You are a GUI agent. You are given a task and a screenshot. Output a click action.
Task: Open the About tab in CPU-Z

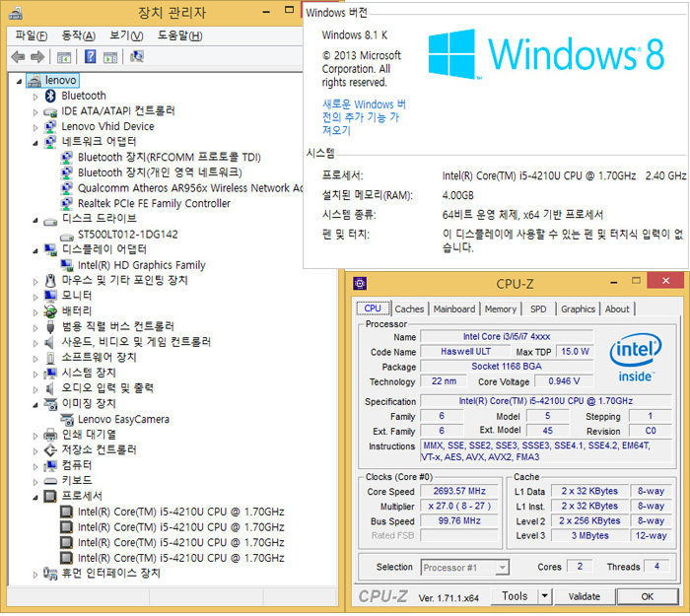617,308
